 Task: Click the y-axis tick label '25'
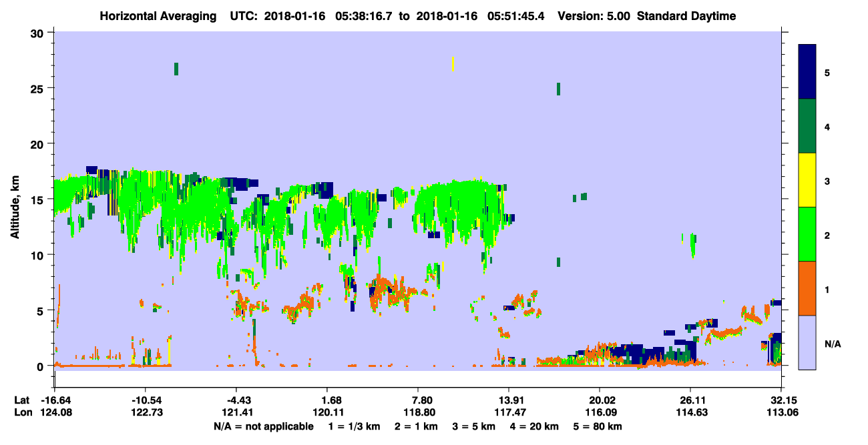(x=38, y=89)
